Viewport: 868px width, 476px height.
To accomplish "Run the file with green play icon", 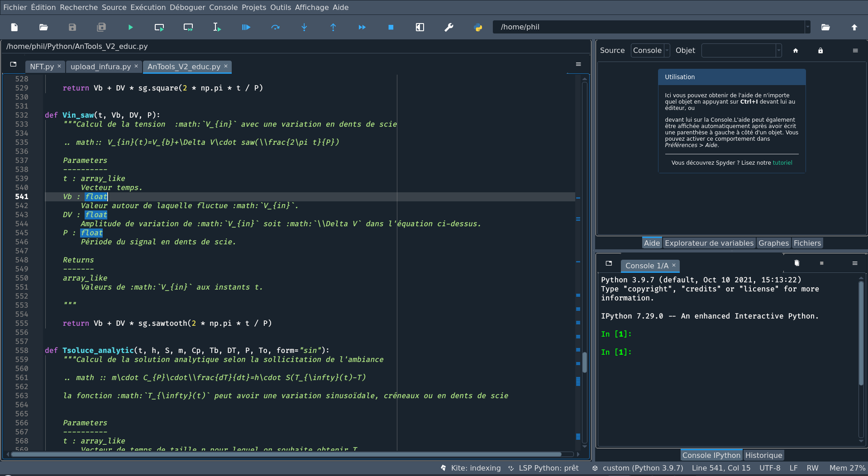I will 130,27.
